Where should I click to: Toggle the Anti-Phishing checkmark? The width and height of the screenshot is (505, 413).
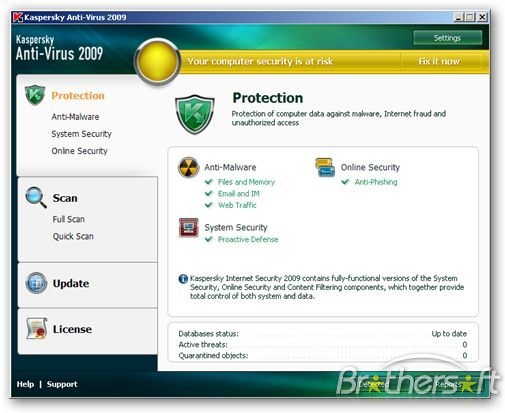pyautogui.click(x=345, y=182)
